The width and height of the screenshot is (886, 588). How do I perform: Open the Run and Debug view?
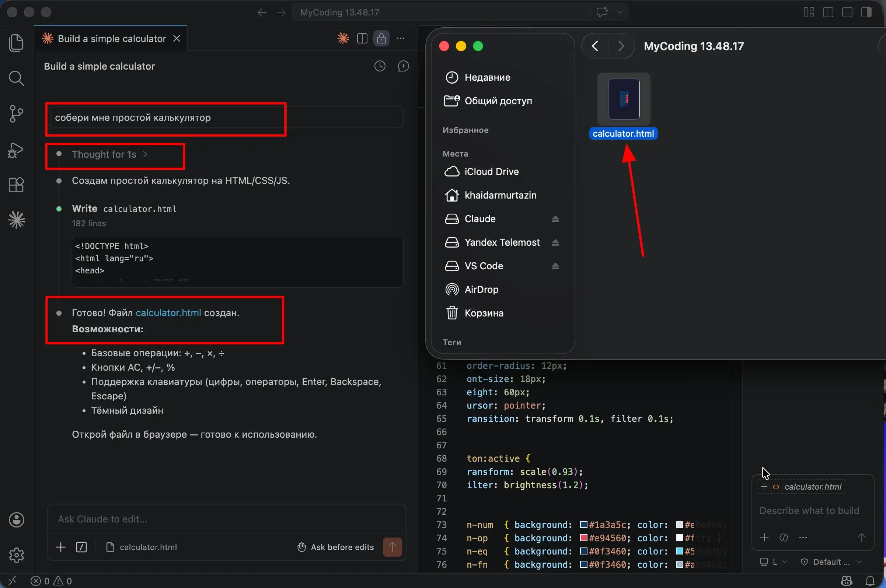pos(16,150)
